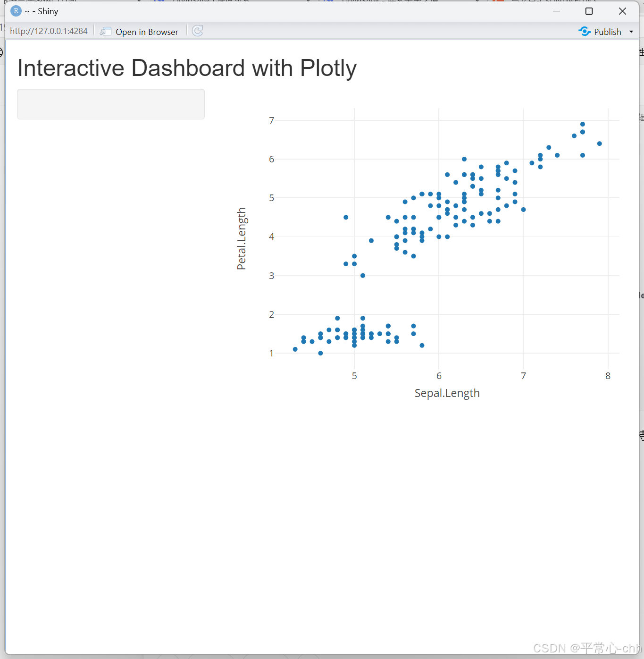Click the reload arrow left of the plot area
Screen dimensions: 644x659
pyautogui.click(x=197, y=31)
